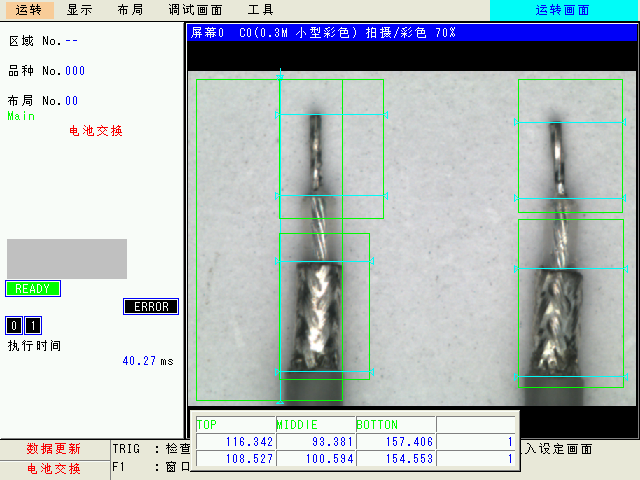Image resolution: width=640 pixels, height=480 pixels.
Task: Click the indicator box labeled 1
Action: click(33, 326)
